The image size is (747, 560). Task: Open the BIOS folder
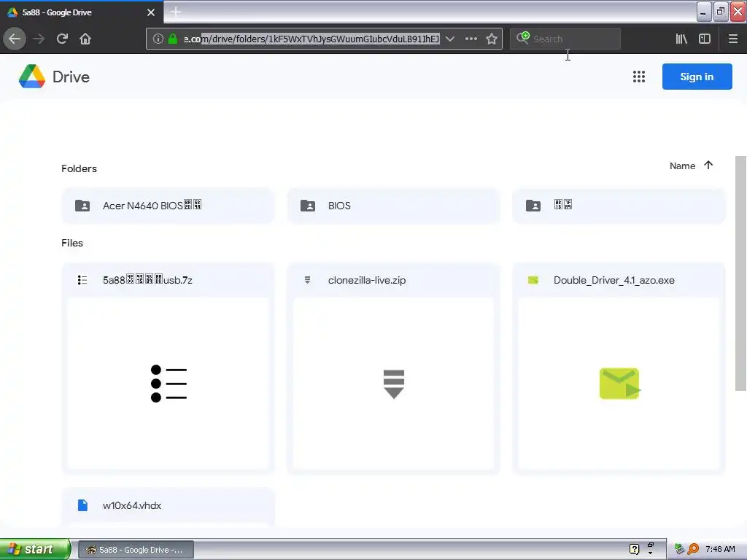pyautogui.click(x=393, y=206)
